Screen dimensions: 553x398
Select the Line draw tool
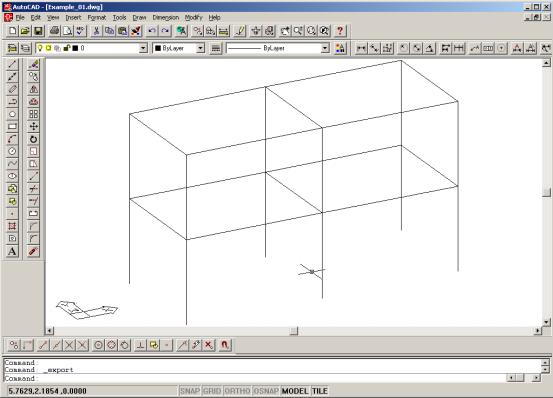[x=12, y=65]
